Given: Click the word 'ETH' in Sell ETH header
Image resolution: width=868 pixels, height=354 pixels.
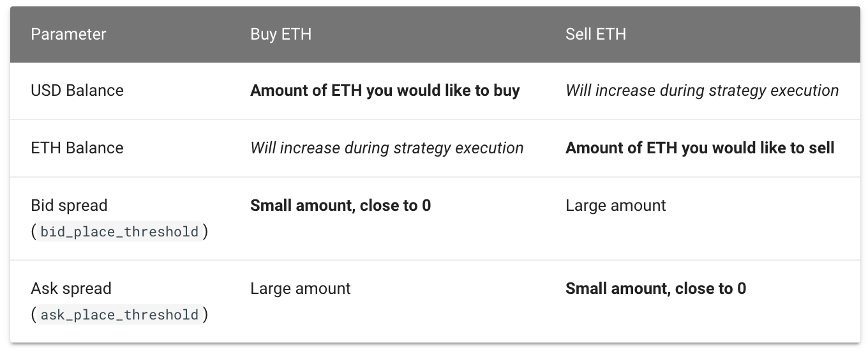Looking at the screenshot, I should pos(611,34).
